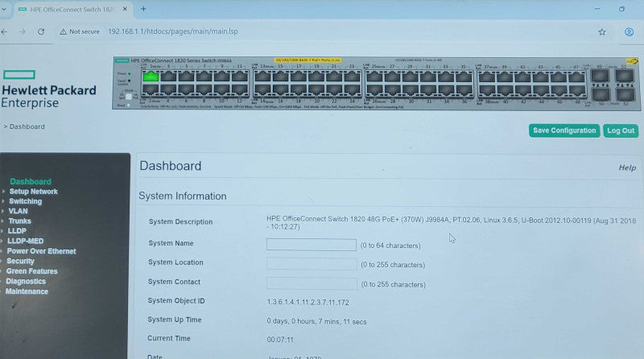
Task: Open the tab search dropdown chevron
Action: tap(4, 9)
